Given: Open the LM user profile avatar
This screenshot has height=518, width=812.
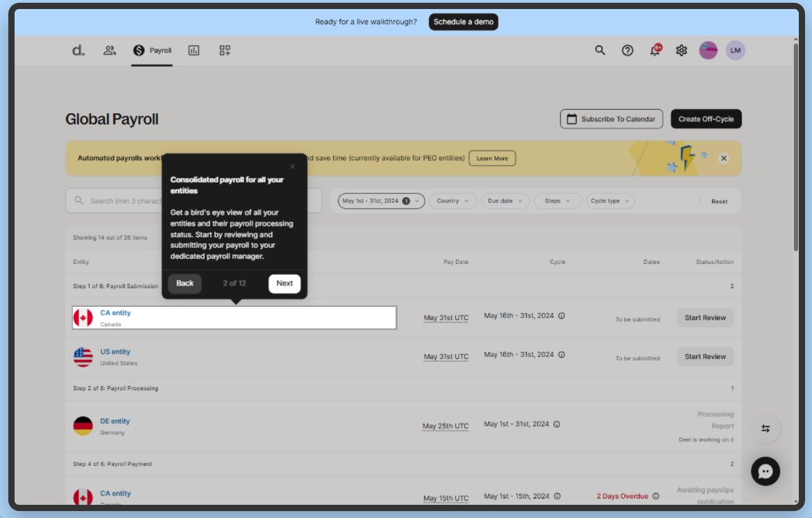Looking at the screenshot, I should tap(736, 50).
